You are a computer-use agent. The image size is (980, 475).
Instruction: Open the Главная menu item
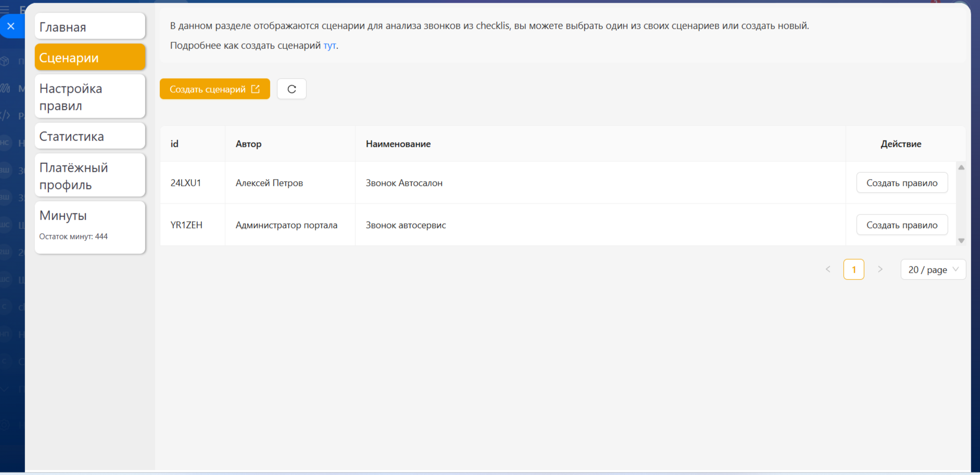pyautogui.click(x=90, y=27)
